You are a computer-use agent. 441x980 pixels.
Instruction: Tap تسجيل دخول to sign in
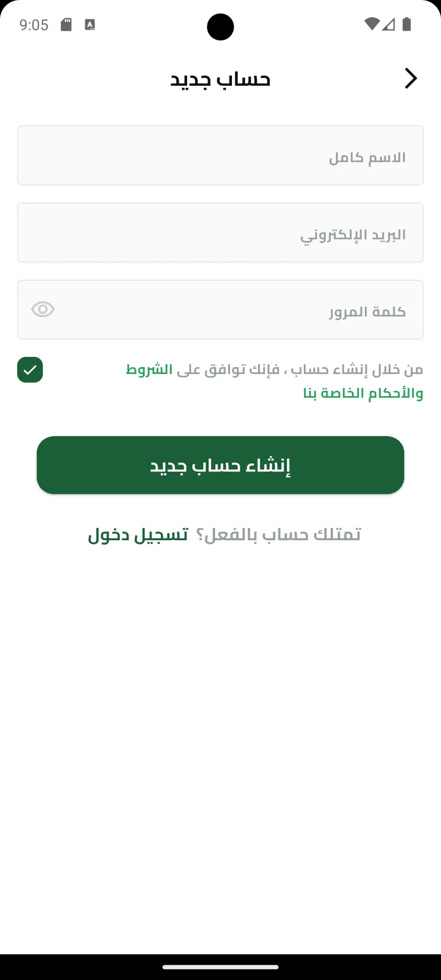coord(137,535)
